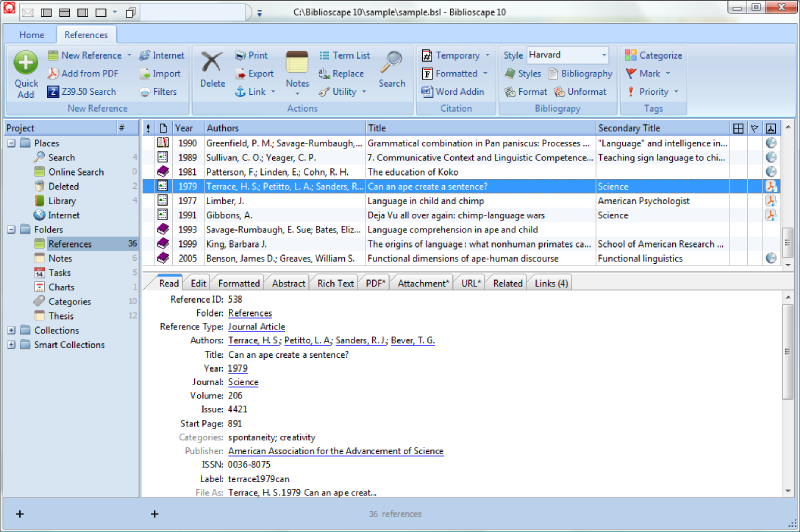This screenshot has height=532, width=800.
Task: Click the reference list vertical scrollbar down arrow
Action: click(x=788, y=264)
